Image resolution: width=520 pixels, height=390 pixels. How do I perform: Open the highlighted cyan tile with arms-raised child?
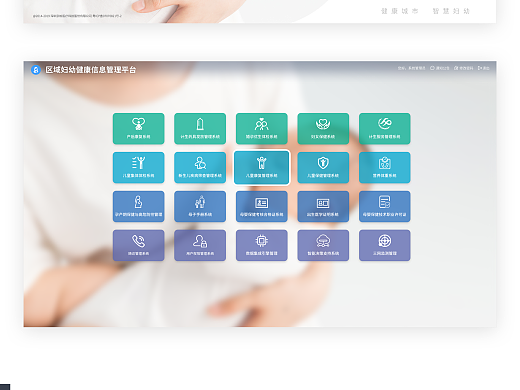[x=262, y=168]
